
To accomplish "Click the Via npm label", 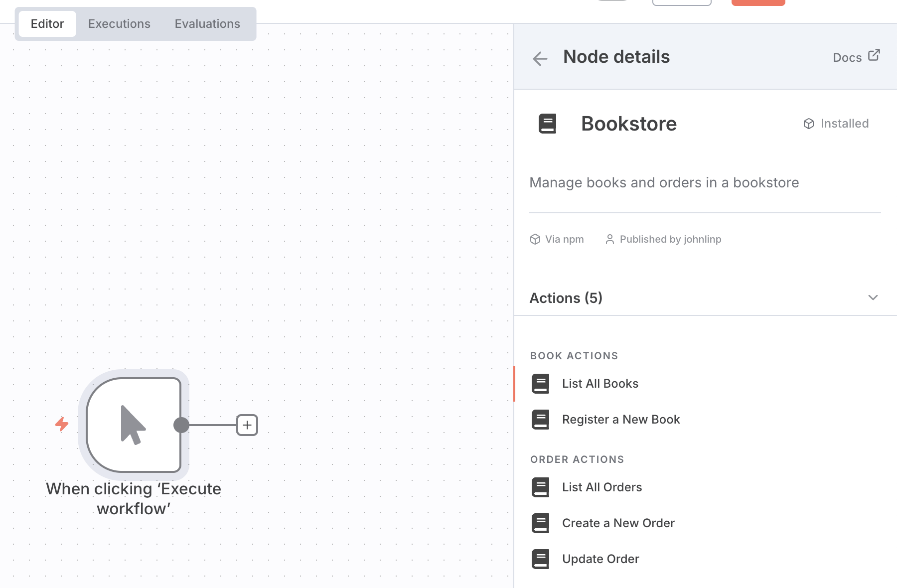I will coord(557,239).
